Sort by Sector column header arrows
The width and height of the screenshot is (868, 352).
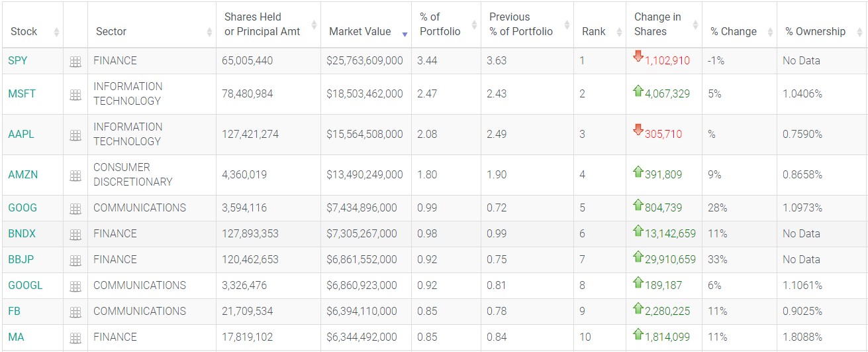click(209, 32)
